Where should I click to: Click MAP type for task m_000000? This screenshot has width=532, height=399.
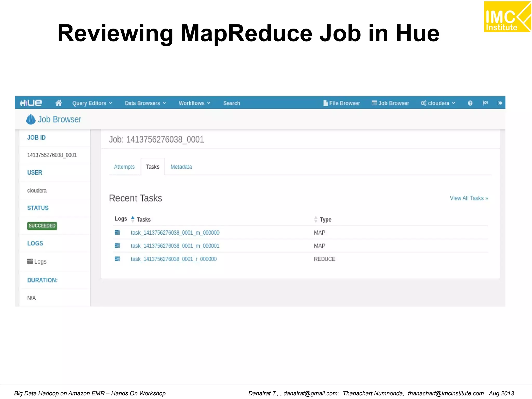(x=320, y=233)
